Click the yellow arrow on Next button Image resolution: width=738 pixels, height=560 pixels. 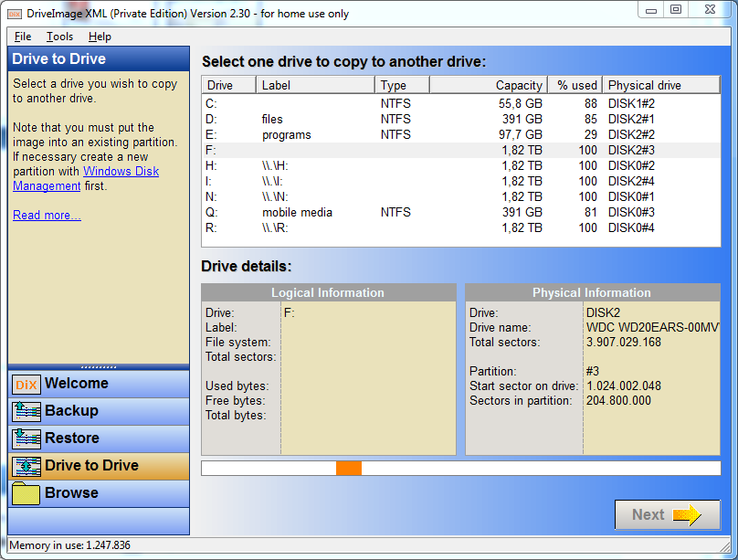coord(687,515)
